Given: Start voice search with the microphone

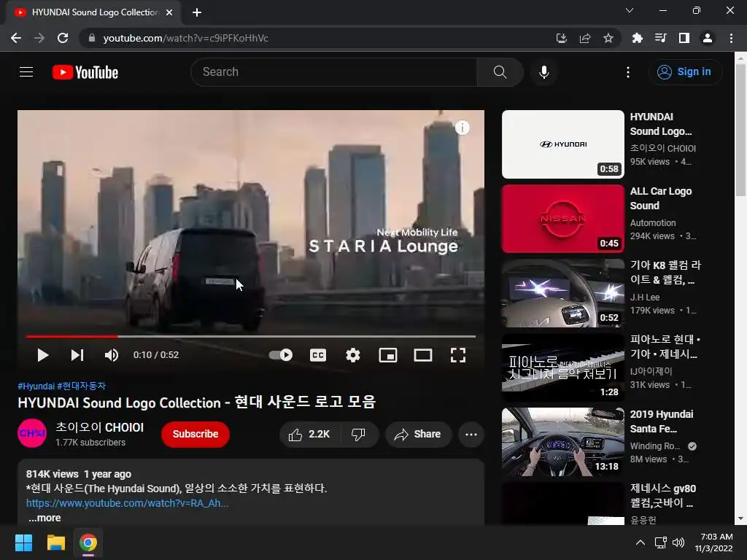Looking at the screenshot, I should pyautogui.click(x=543, y=72).
